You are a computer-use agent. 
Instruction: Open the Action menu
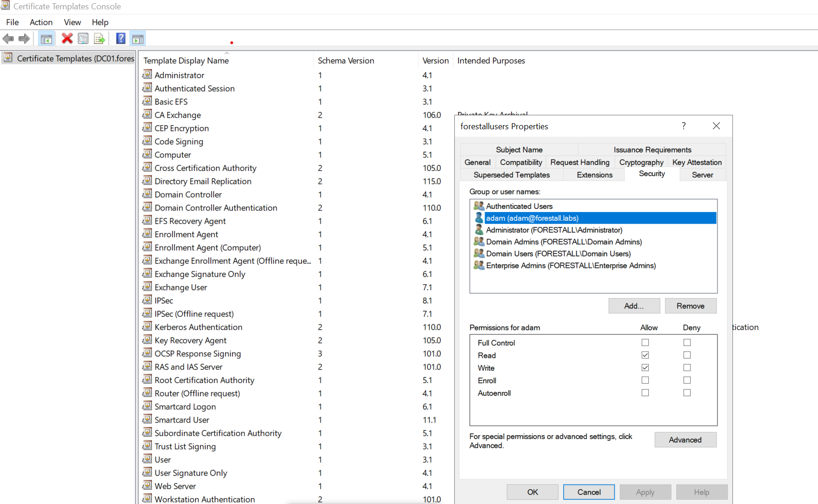tap(41, 22)
